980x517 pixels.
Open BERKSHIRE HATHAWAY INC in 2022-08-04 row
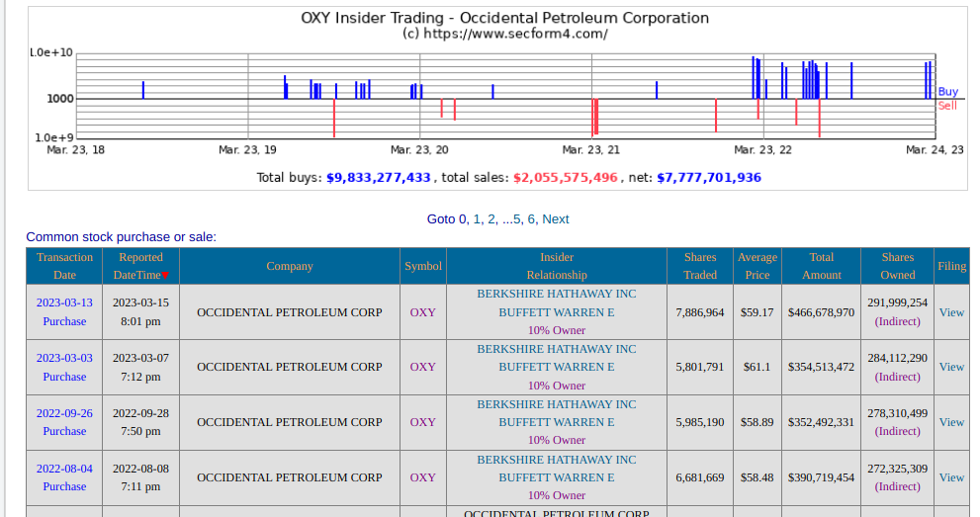(556, 460)
